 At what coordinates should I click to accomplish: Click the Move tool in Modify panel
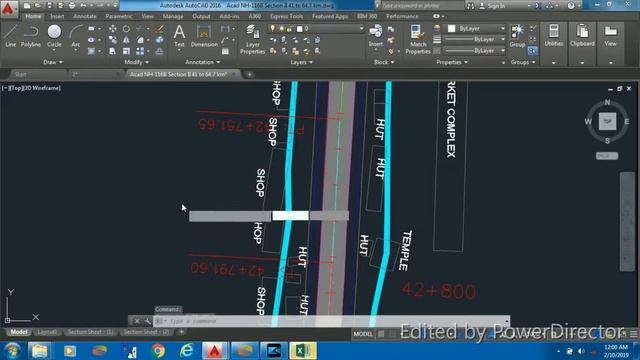112,29
